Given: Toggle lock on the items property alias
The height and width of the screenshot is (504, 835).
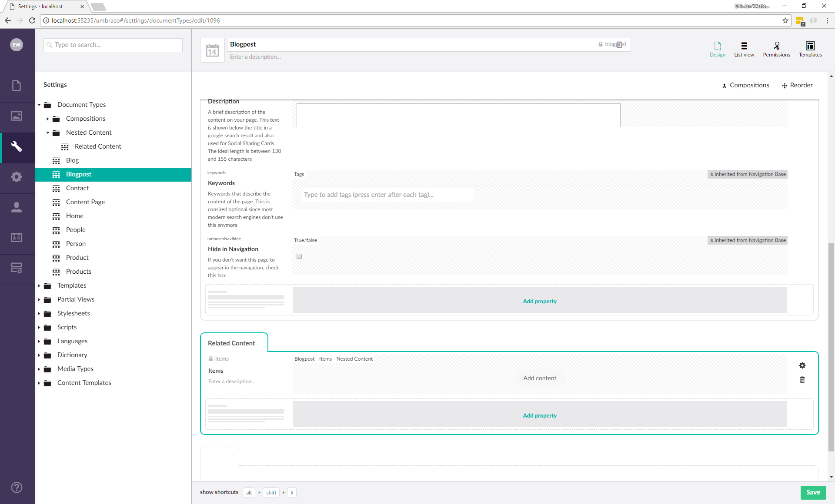Looking at the screenshot, I should point(211,359).
